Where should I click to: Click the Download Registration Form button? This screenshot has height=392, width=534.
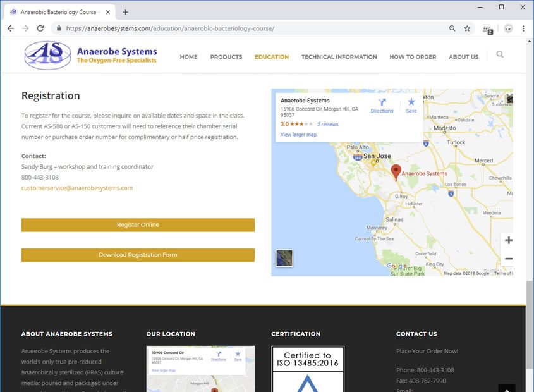pyautogui.click(x=138, y=255)
